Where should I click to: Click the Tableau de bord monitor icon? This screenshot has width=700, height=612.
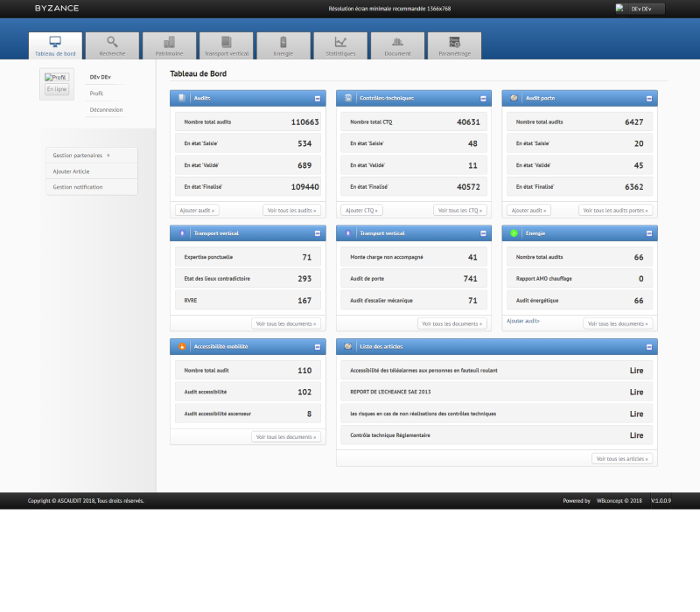tap(55, 42)
